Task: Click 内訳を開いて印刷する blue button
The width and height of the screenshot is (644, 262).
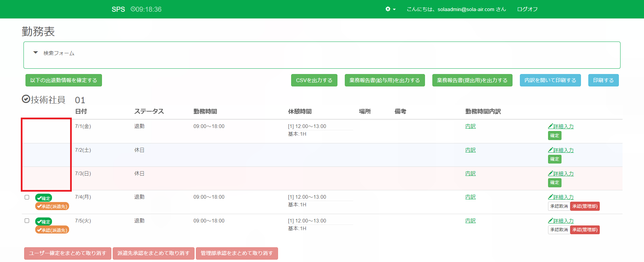Action: (x=550, y=80)
